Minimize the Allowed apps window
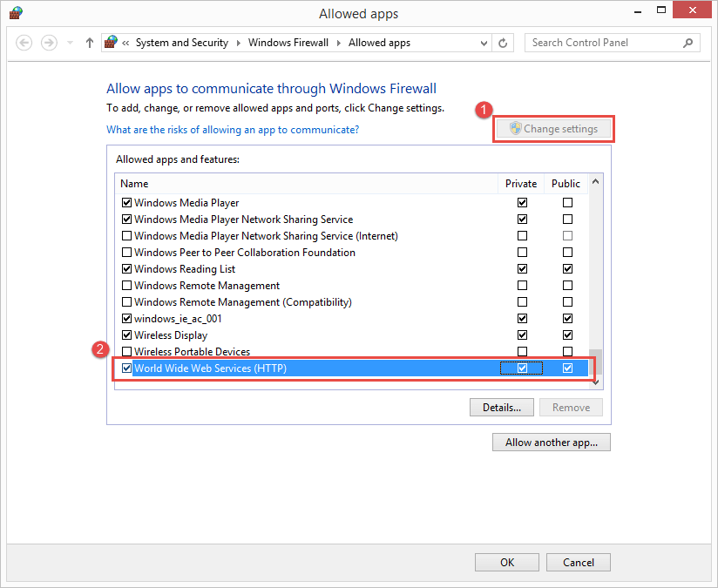This screenshot has width=718, height=588. 638,11
